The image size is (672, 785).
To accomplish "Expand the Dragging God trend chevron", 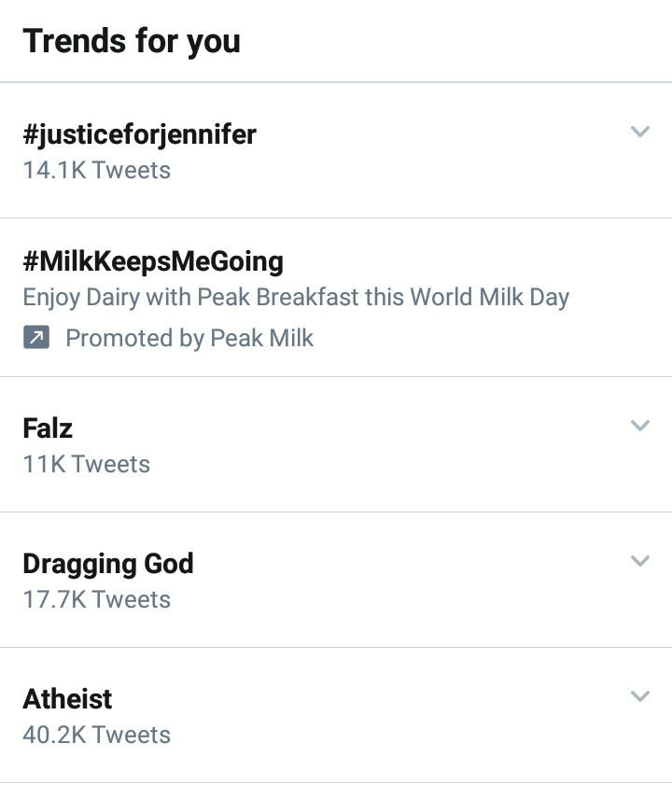I will pyautogui.click(x=639, y=561).
